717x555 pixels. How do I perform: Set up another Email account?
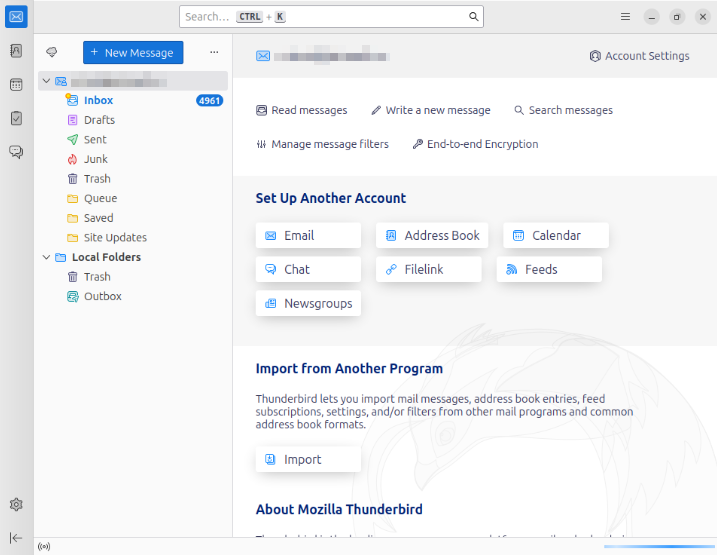tap(308, 236)
